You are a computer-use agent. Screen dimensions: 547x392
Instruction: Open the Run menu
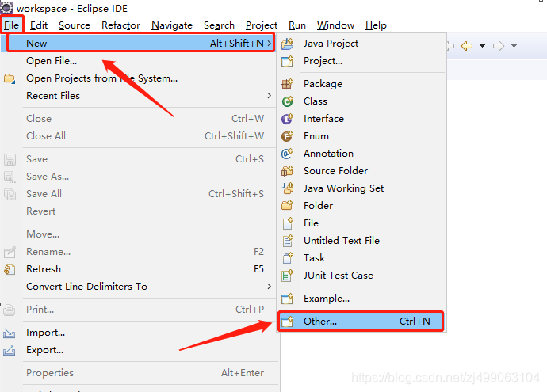click(x=297, y=25)
